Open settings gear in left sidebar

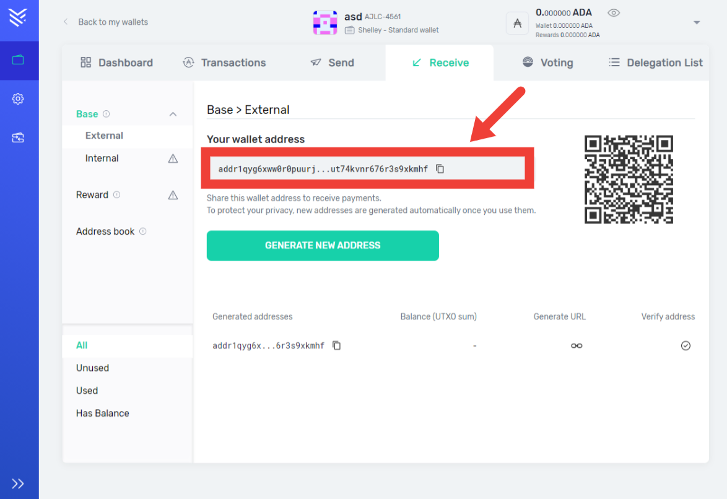pos(18,99)
